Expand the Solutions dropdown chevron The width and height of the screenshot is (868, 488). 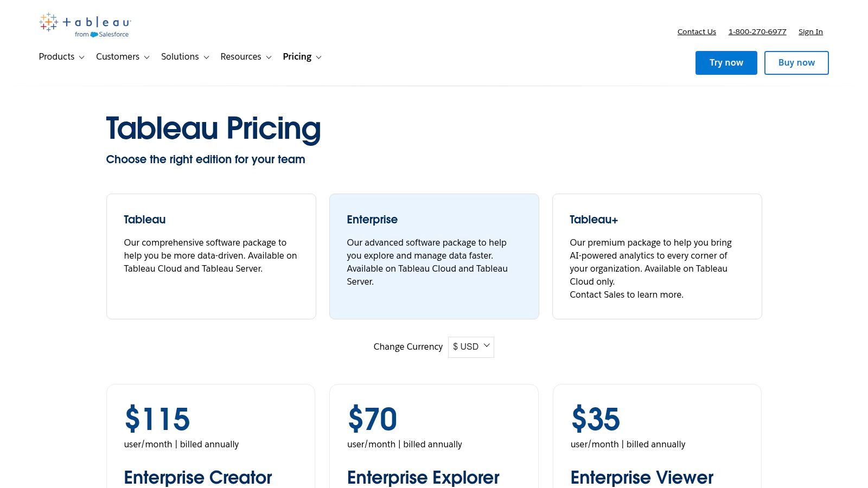click(x=206, y=57)
